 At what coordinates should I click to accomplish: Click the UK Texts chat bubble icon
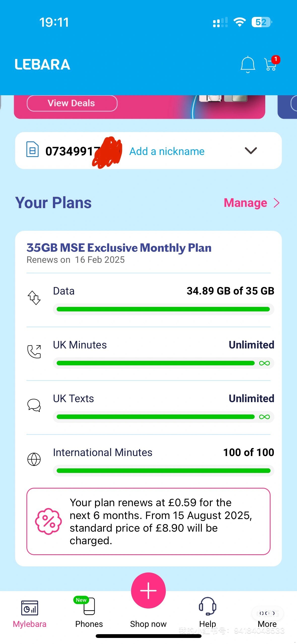pos(34,405)
